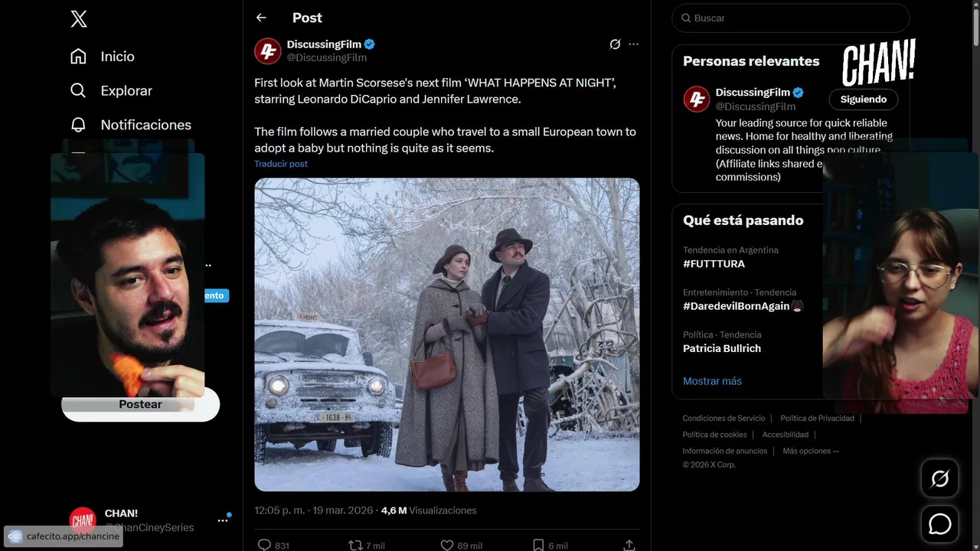Toggle the Siguiendo follow button
The image size is (980, 551).
coord(863,99)
